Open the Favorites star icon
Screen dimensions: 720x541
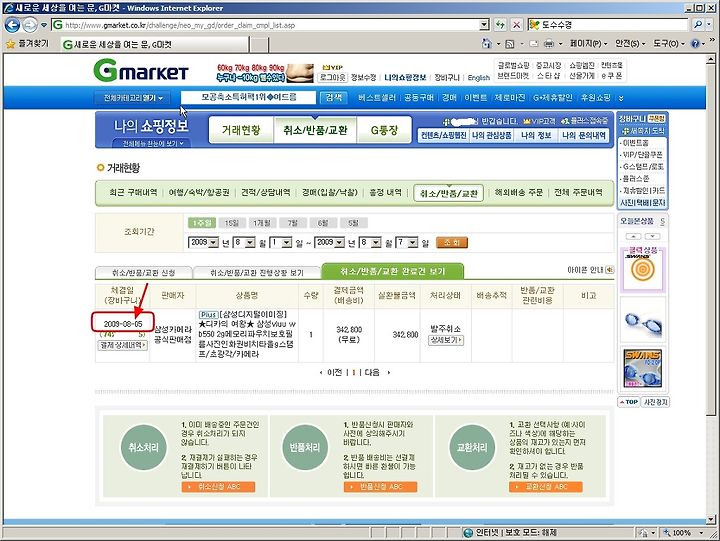click(10, 44)
